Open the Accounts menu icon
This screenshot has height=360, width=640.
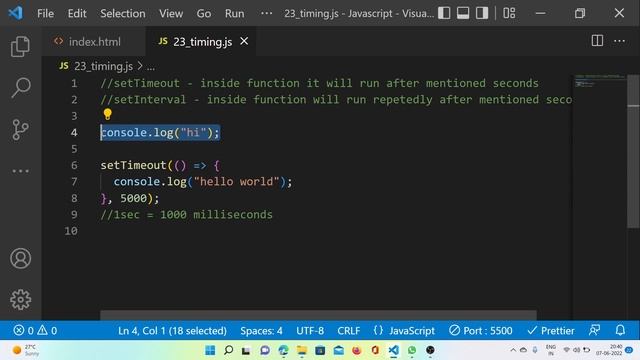coord(20,258)
